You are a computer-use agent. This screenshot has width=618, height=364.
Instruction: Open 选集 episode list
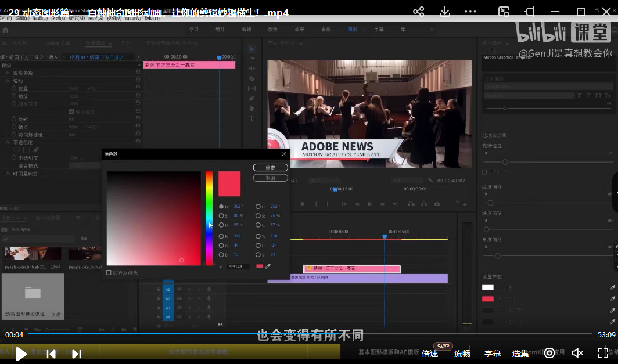tap(520, 354)
